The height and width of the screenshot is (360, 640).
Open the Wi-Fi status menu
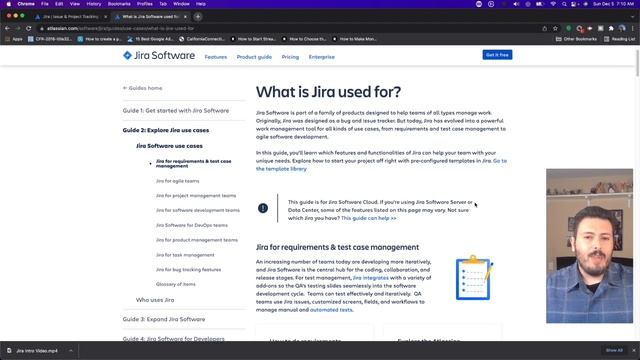[553, 4]
